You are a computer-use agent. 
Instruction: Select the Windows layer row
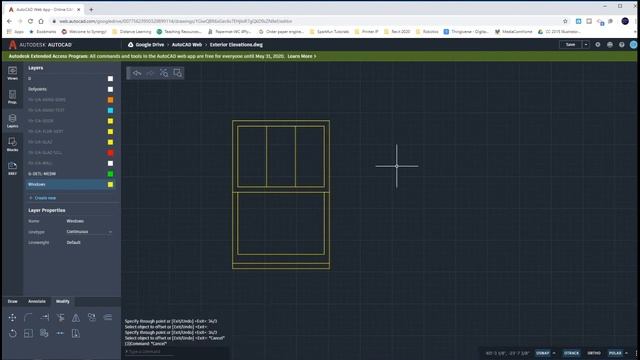pyautogui.click(x=71, y=184)
